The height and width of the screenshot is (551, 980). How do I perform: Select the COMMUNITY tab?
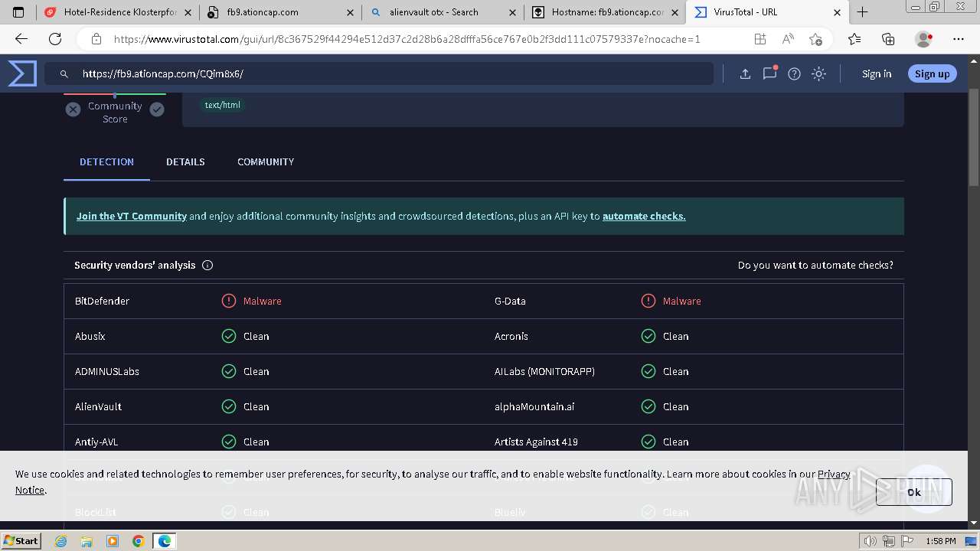(266, 161)
